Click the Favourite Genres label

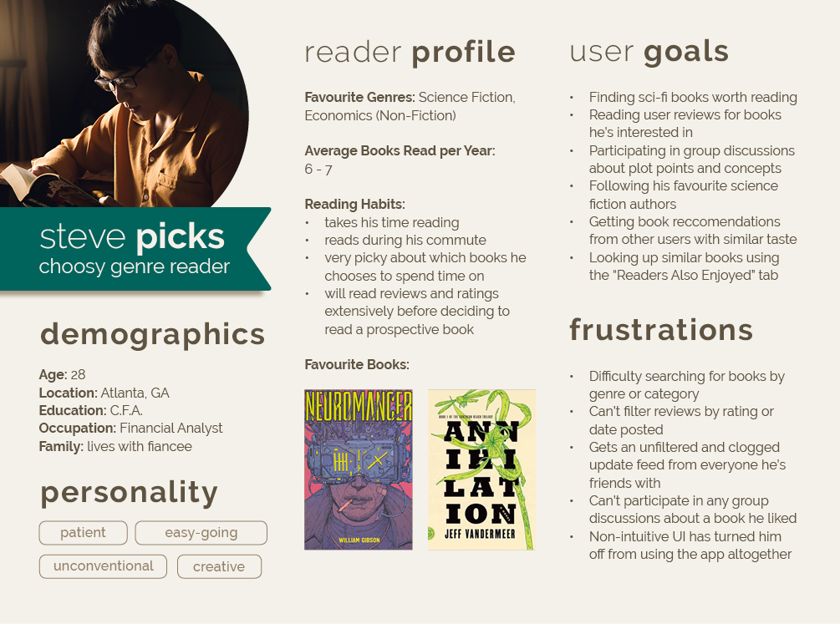360,98
